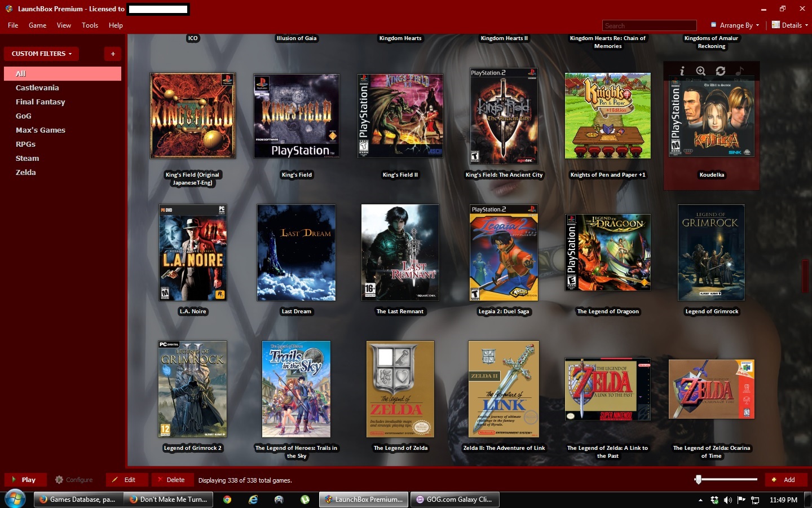Select Knights of Pen and Paper cover
The image size is (812, 508).
(x=608, y=116)
